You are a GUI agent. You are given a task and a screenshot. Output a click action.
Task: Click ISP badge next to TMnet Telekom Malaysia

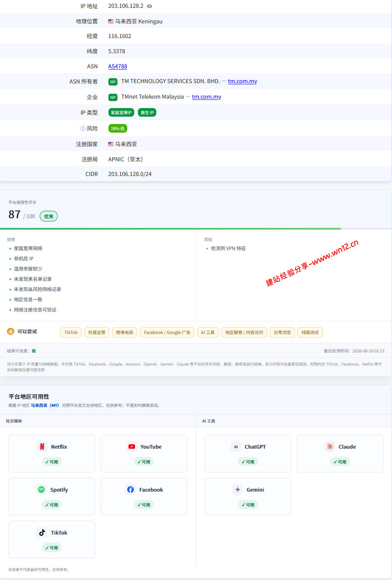coord(113,97)
